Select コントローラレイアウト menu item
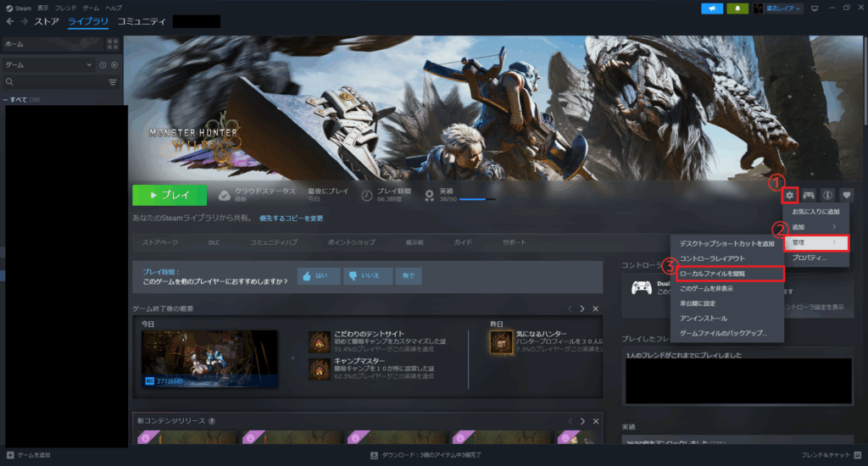The width and height of the screenshot is (868, 466). [726, 258]
